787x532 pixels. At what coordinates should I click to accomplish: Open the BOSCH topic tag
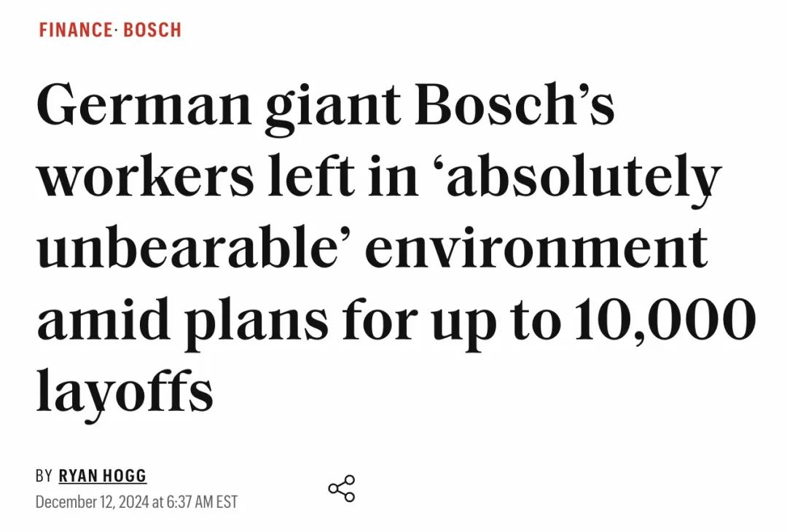[x=152, y=30]
